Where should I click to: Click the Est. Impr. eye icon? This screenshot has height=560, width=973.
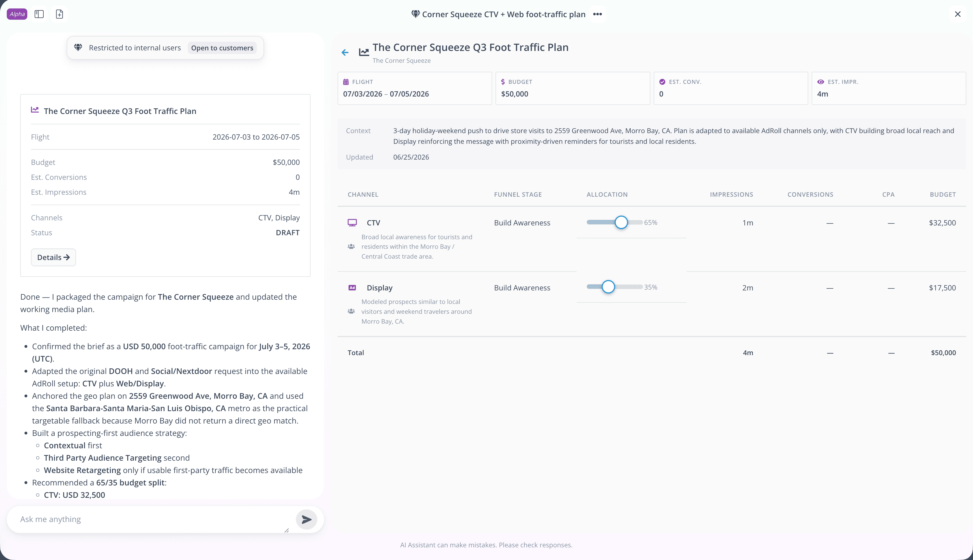tap(821, 82)
